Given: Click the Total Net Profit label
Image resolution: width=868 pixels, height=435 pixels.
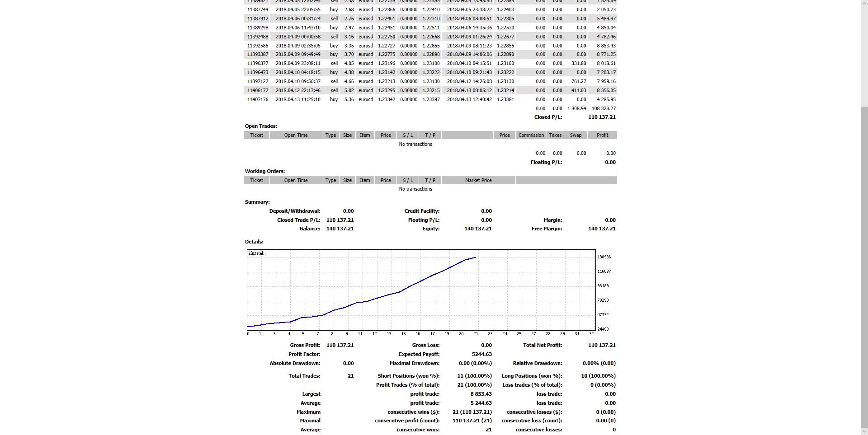Looking at the screenshot, I should pyautogui.click(x=542, y=345).
